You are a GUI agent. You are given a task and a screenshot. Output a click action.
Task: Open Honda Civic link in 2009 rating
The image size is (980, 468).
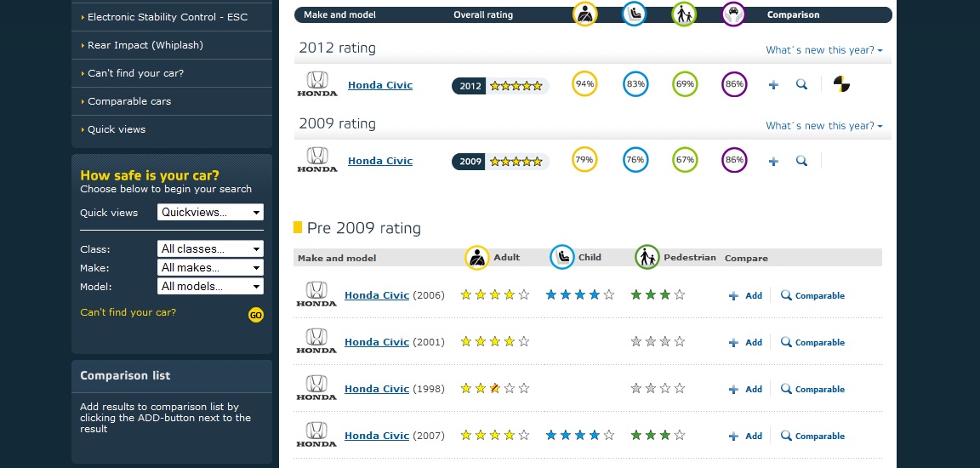pyautogui.click(x=380, y=161)
